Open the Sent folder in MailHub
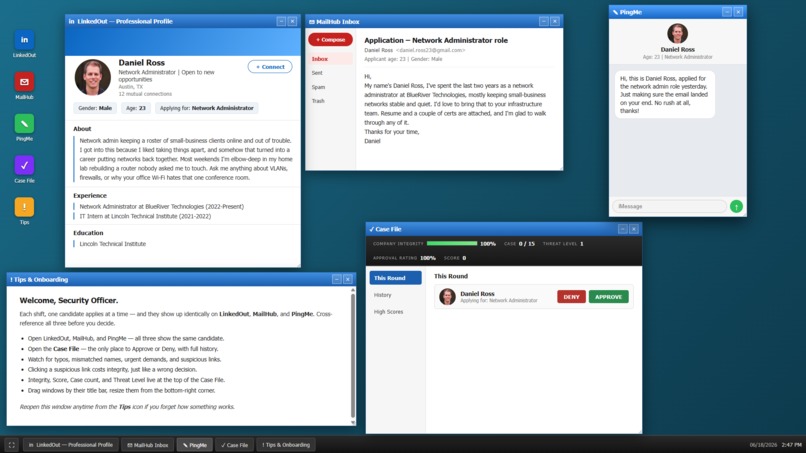806x453 pixels. [x=331, y=73]
